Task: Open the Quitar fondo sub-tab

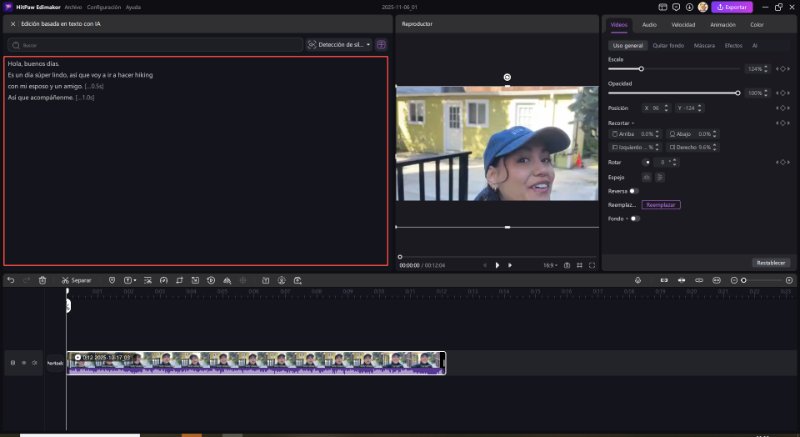Action: (666, 46)
